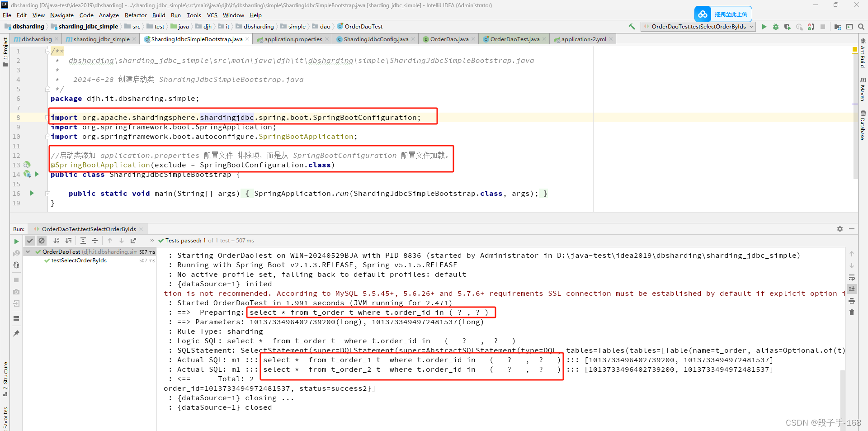This screenshot has width=868, height=431.
Task: Open the sharding_jdbc_simple pom tab
Action: pos(101,39)
